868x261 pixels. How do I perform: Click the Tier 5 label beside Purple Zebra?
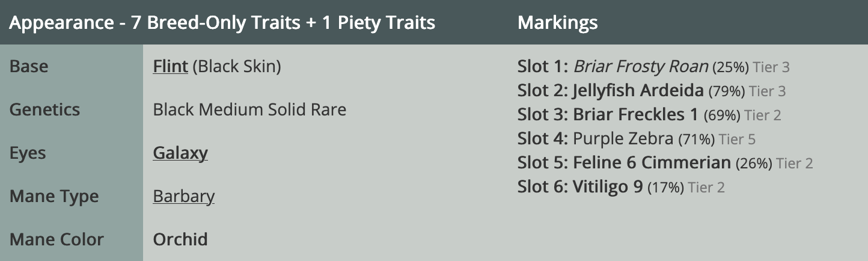737,140
